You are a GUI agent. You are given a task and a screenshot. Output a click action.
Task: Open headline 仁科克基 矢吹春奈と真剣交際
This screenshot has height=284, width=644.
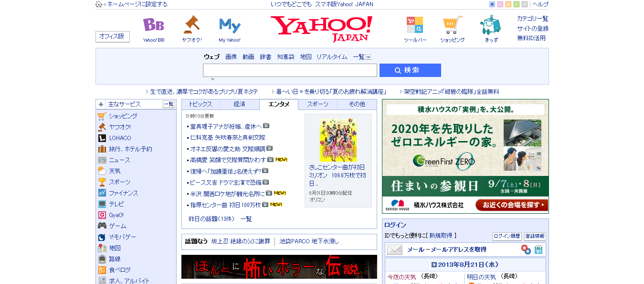[228, 138]
